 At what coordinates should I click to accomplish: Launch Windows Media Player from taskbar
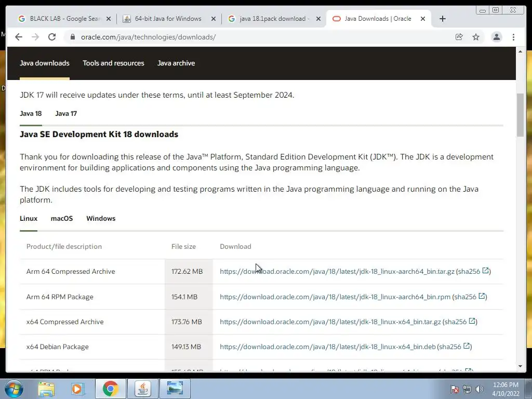pos(77,389)
